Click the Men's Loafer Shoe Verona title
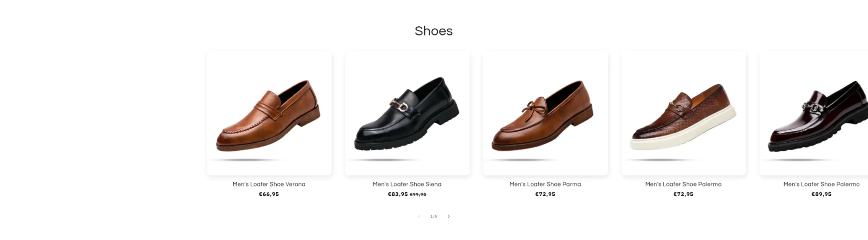868x240 pixels. [269, 184]
